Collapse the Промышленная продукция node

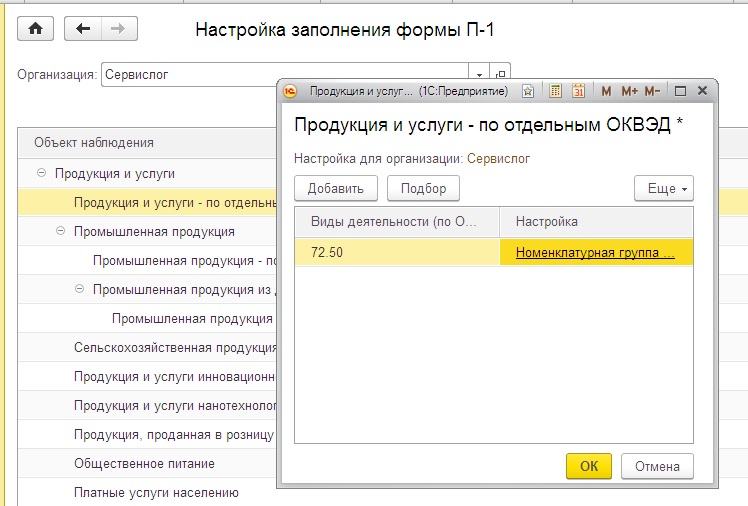click(61, 231)
